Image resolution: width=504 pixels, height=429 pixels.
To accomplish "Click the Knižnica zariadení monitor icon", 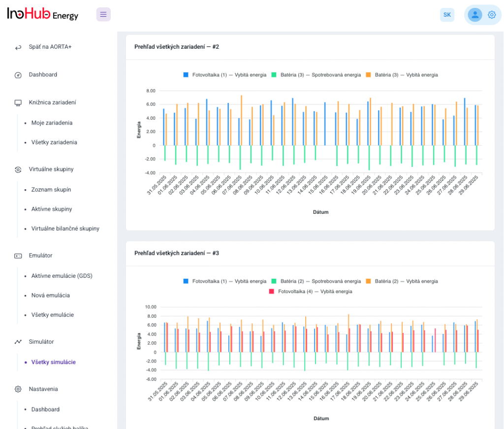I will (18, 103).
